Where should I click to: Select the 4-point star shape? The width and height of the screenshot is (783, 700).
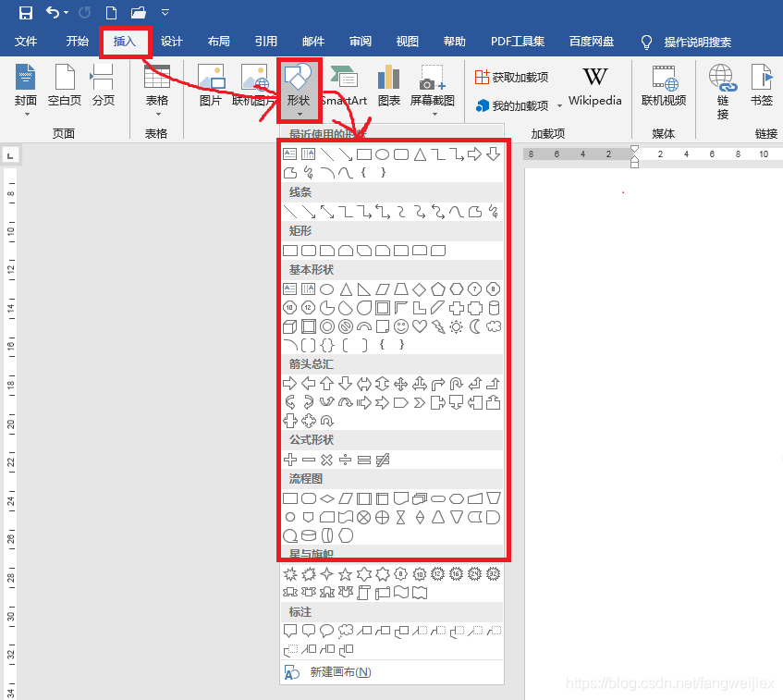[326, 574]
